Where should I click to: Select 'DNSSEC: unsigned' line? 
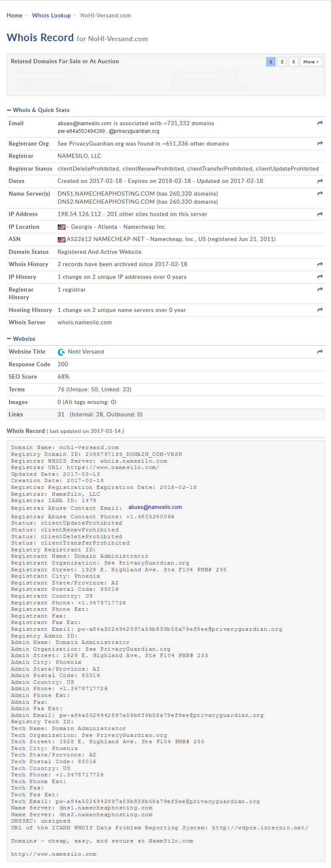coord(41,821)
